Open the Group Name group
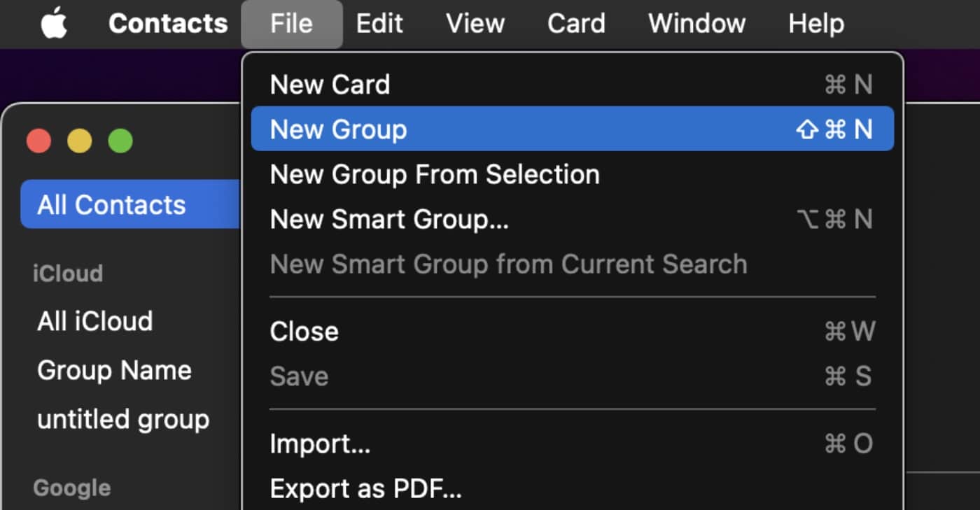The image size is (980, 510). click(114, 370)
